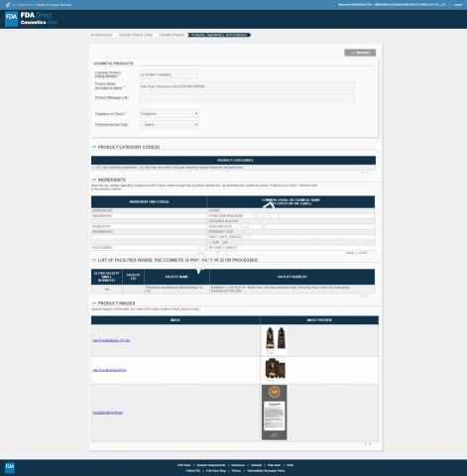
Task: Click the Product Name input field
Action: point(247,86)
